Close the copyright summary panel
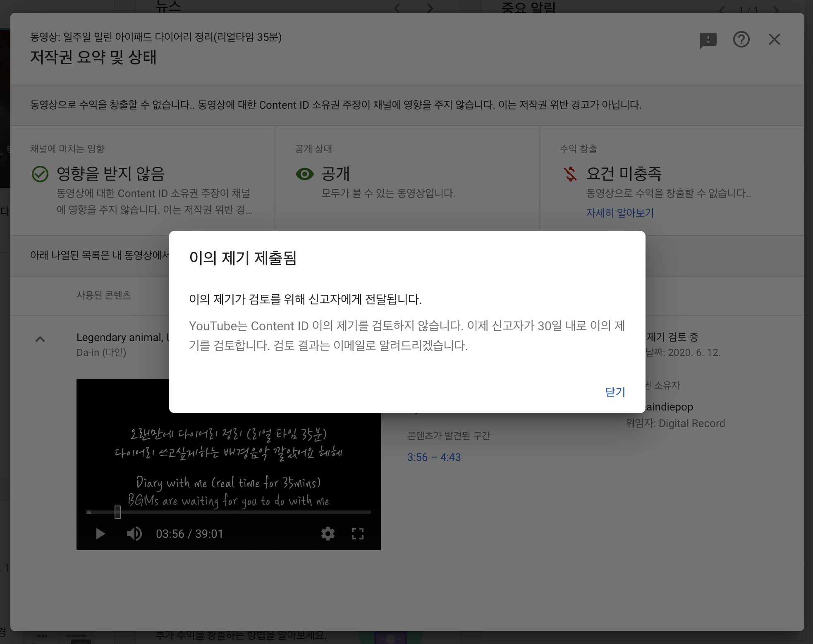 coord(774,40)
